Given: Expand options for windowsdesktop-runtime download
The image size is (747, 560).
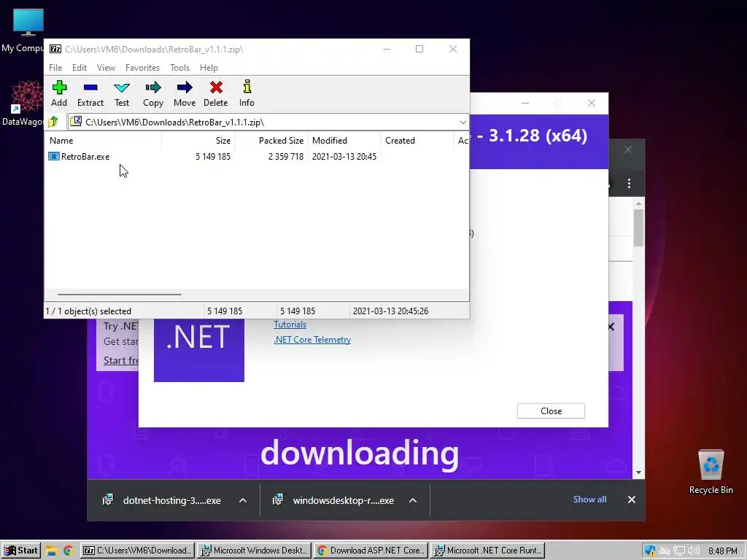Looking at the screenshot, I should tap(413, 500).
